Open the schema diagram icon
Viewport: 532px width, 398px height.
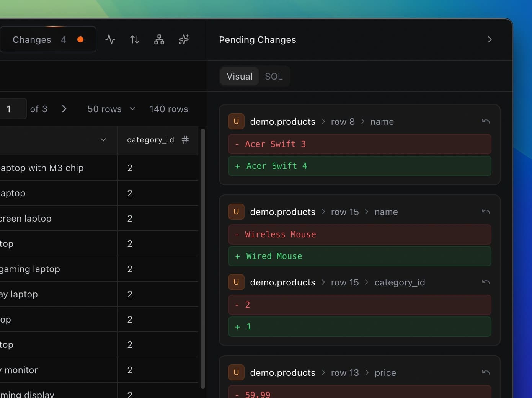(159, 39)
